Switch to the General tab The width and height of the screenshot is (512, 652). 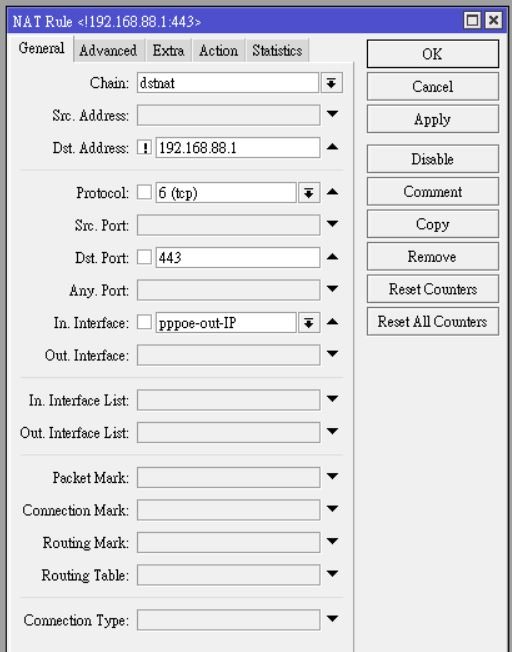pos(41,48)
